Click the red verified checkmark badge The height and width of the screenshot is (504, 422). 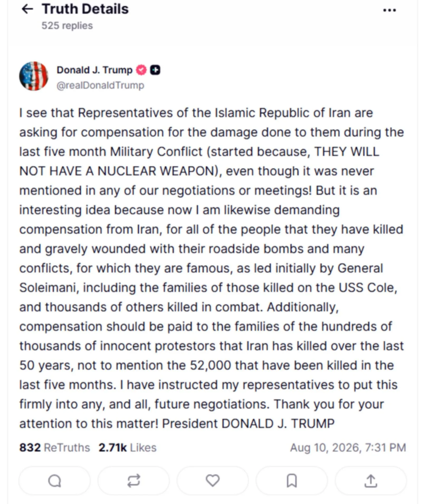[141, 70]
